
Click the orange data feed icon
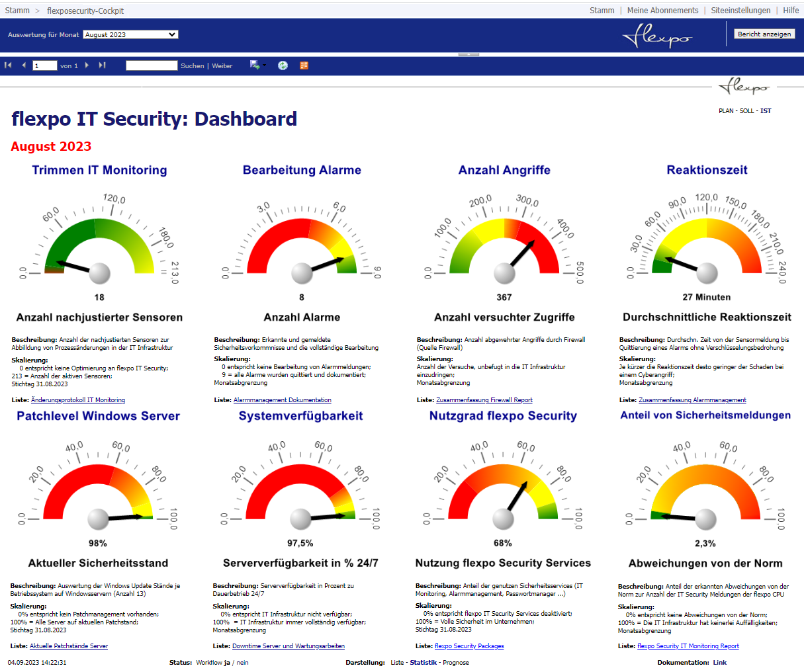pyautogui.click(x=304, y=65)
